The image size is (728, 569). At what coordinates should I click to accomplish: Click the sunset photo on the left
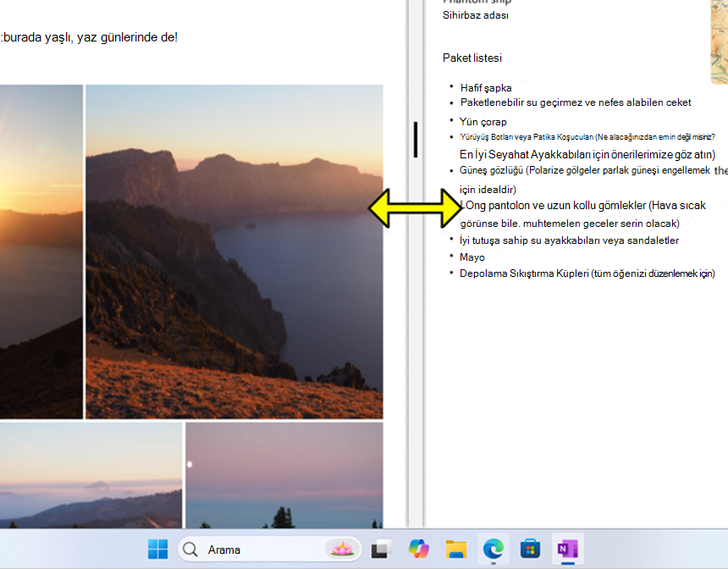coord(41,251)
